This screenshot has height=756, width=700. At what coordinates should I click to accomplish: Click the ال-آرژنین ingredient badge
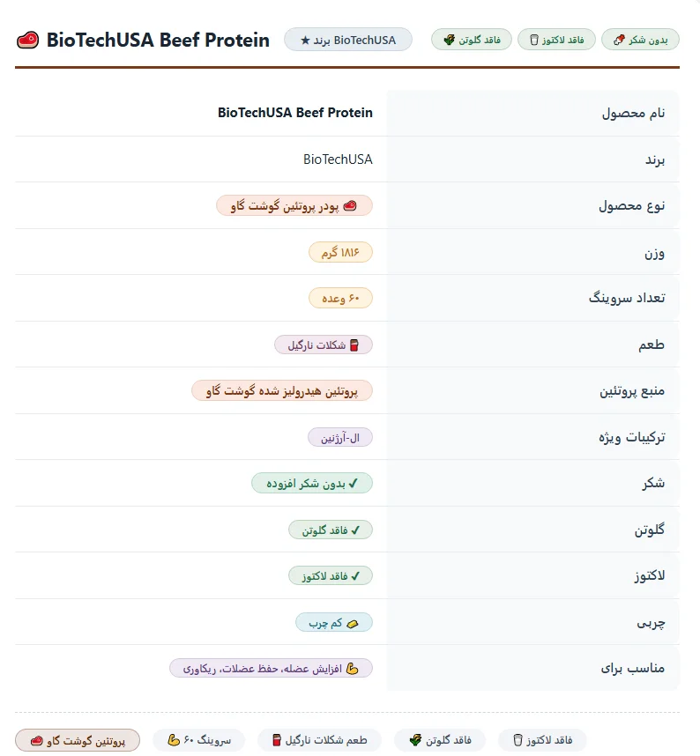tap(340, 438)
